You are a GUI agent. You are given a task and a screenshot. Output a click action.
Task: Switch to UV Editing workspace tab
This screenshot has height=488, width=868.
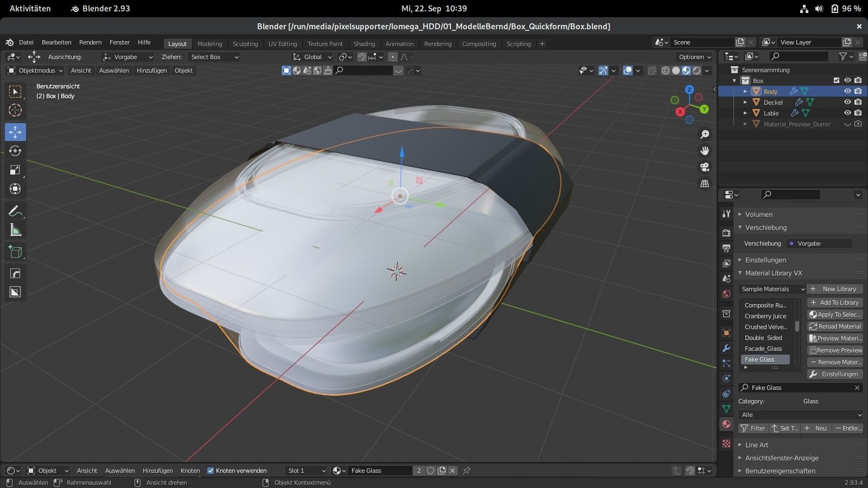click(283, 44)
